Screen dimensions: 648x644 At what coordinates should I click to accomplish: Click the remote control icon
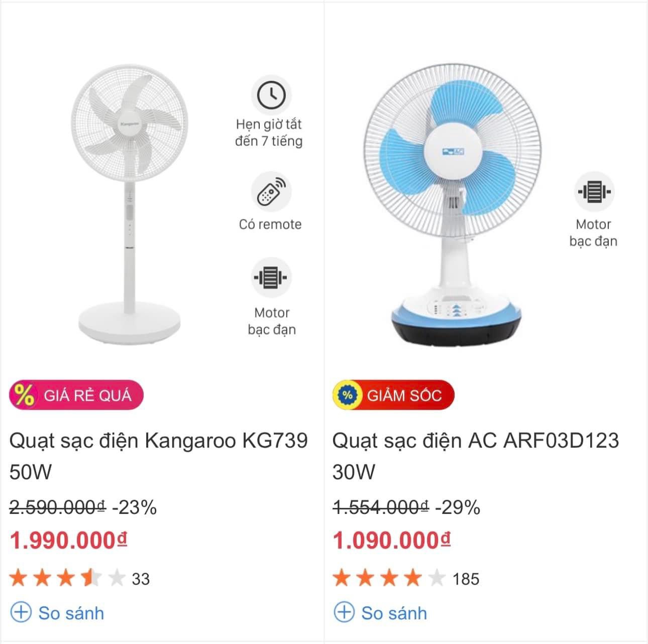271,192
